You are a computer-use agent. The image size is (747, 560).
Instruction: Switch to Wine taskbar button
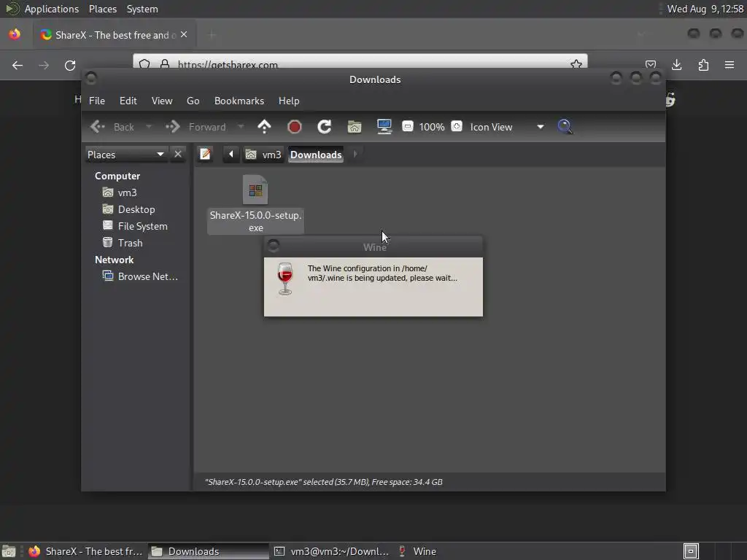pos(417,551)
